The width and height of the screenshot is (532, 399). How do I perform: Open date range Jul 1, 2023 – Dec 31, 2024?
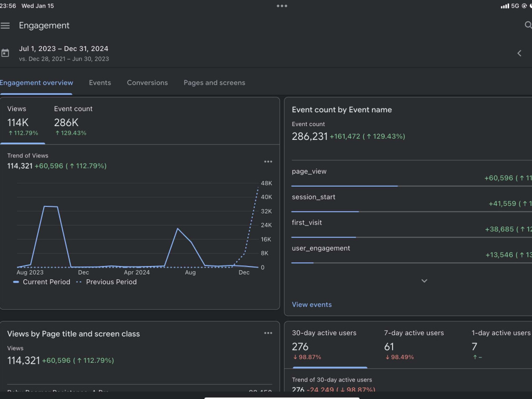[x=63, y=48]
